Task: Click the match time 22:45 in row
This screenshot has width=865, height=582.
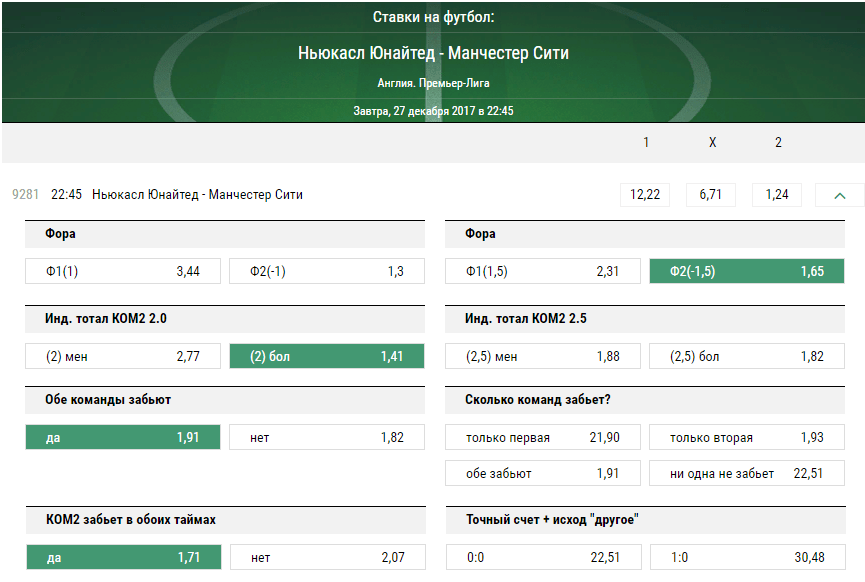Action: coord(66,195)
